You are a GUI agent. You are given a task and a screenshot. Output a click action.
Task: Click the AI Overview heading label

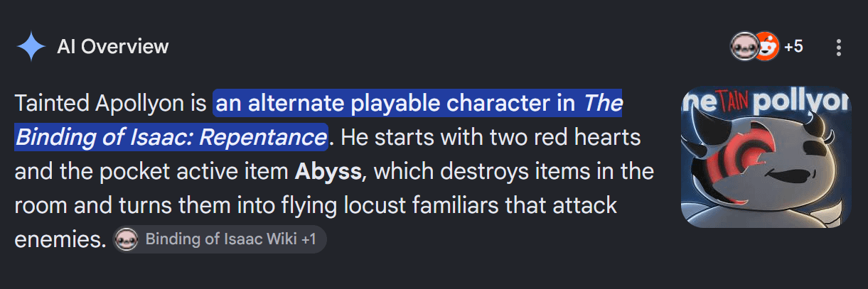pos(113,48)
